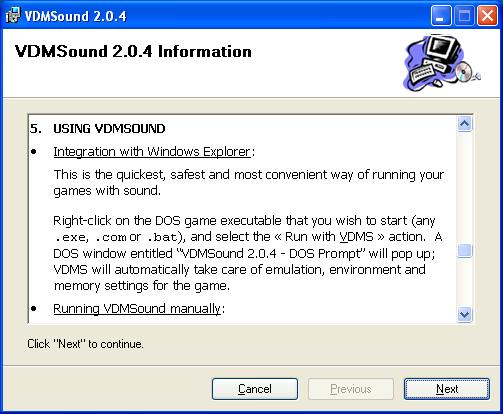
Task: Click the installer icon in title bar
Action: click(13, 15)
